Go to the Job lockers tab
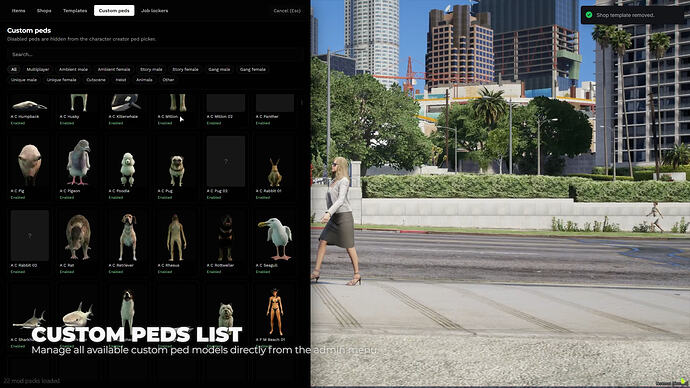 coord(154,11)
